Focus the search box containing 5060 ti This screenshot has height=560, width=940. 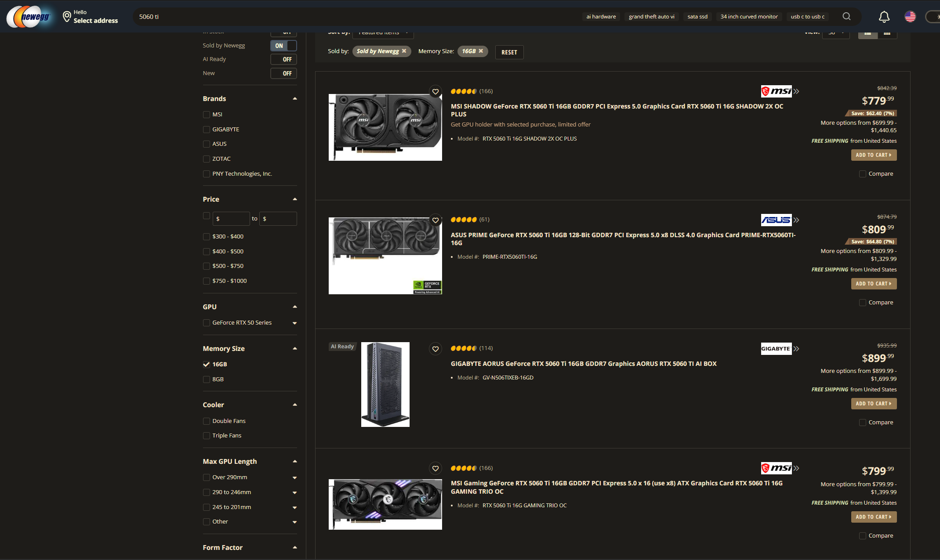coord(356,17)
